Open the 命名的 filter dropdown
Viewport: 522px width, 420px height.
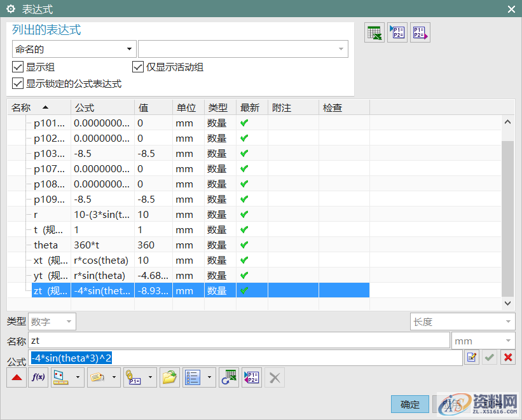point(74,49)
